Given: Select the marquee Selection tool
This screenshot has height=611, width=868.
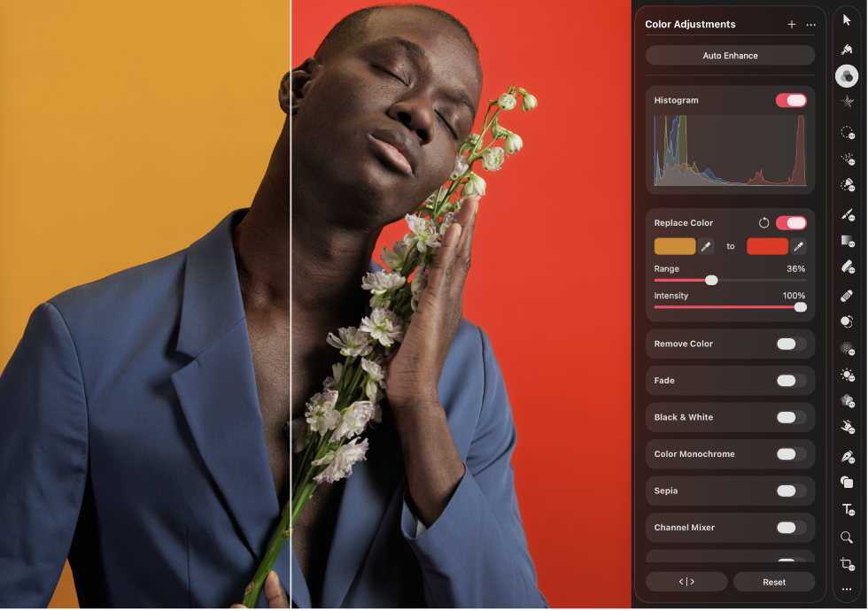Looking at the screenshot, I should [846, 132].
